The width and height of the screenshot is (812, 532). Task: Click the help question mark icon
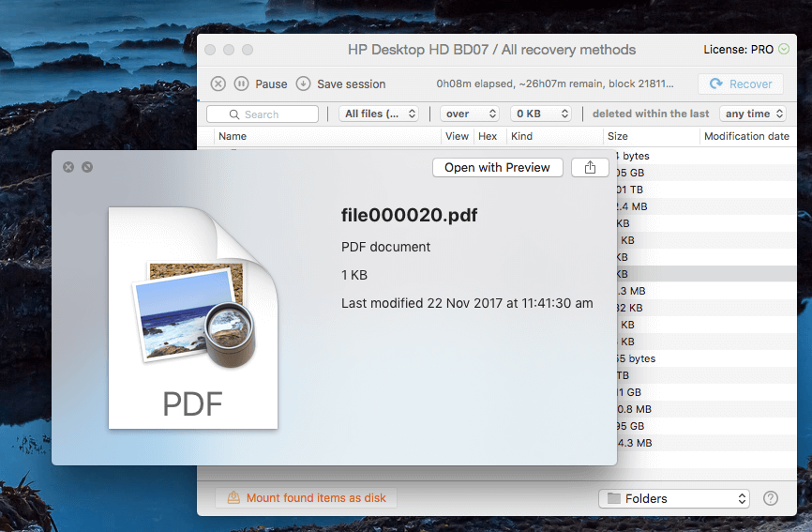coord(771,498)
